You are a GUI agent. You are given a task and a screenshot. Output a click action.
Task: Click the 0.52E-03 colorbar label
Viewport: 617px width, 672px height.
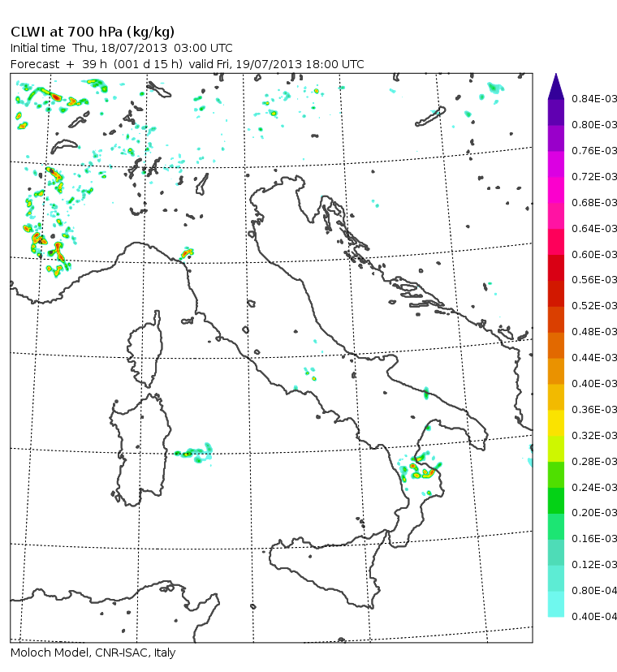(594, 306)
